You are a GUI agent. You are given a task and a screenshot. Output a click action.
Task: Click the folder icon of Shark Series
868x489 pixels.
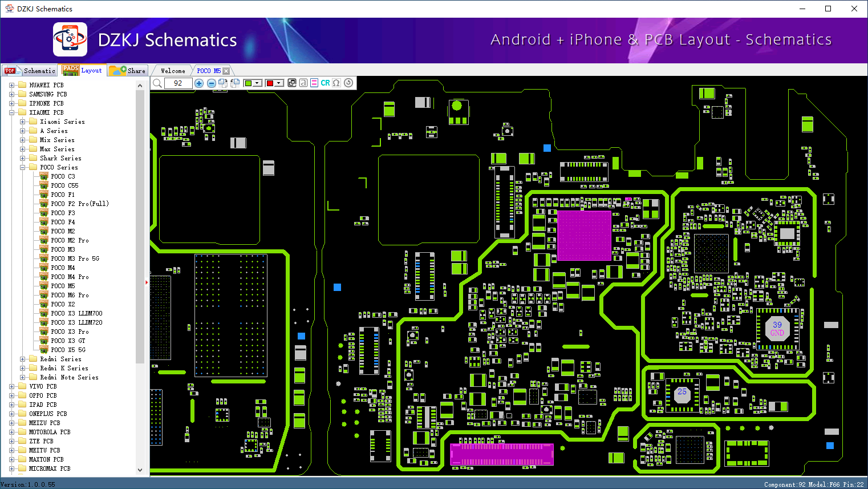(33, 158)
